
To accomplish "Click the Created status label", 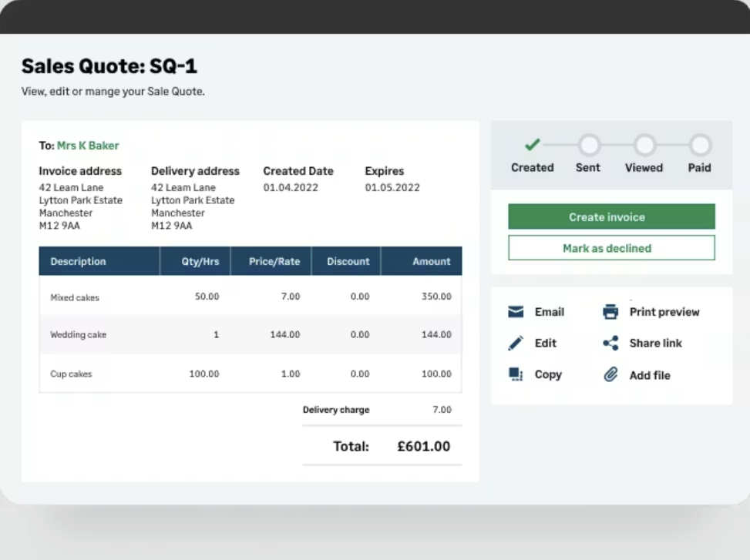I will (533, 168).
